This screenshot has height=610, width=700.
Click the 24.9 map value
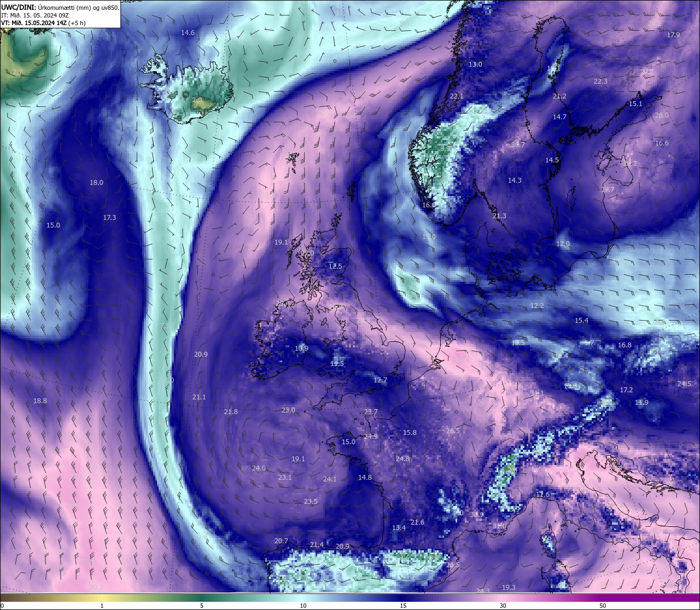coord(371,437)
